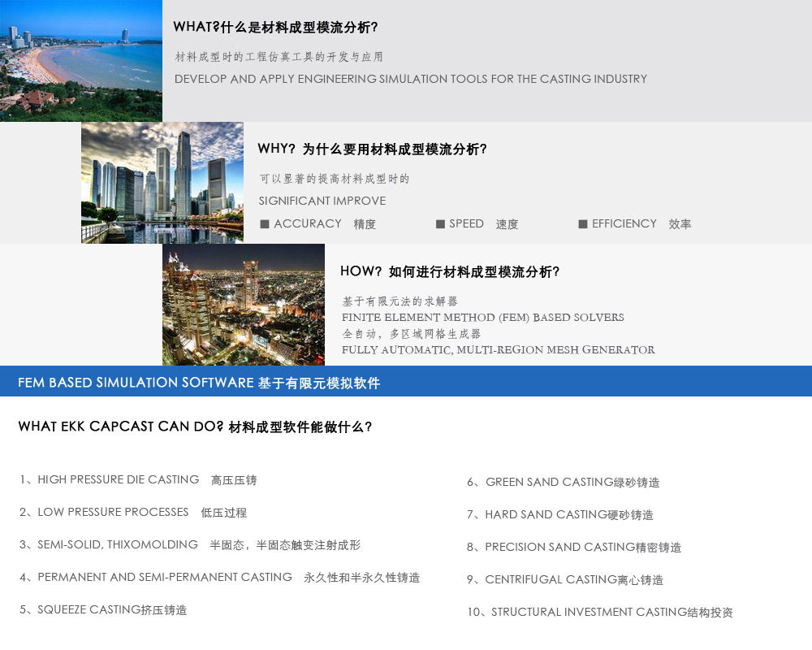Image resolution: width=812 pixels, height=650 pixels.
Task: Click the square bullet before ACCURACY
Action: pyautogui.click(x=265, y=224)
